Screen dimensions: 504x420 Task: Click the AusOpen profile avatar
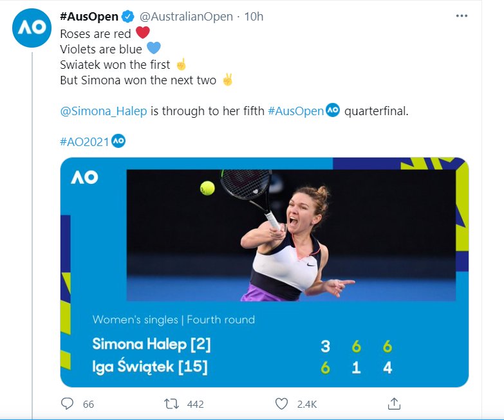[x=30, y=29]
